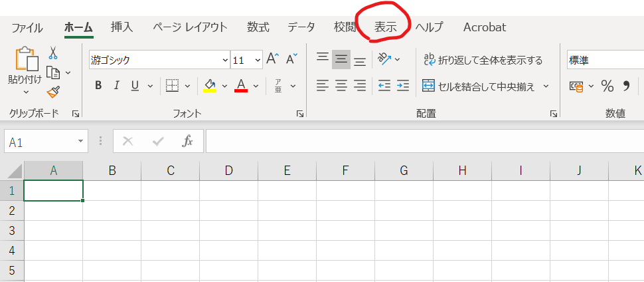Open the ページ レイアウト tab
Screen dimensions: 644x282
pyautogui.click(x=190, y=27)
